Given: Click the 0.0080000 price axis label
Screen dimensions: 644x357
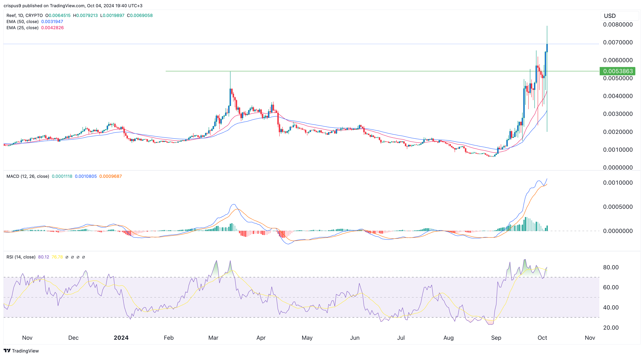Looking at the screenshot, I should click(618, 24).
